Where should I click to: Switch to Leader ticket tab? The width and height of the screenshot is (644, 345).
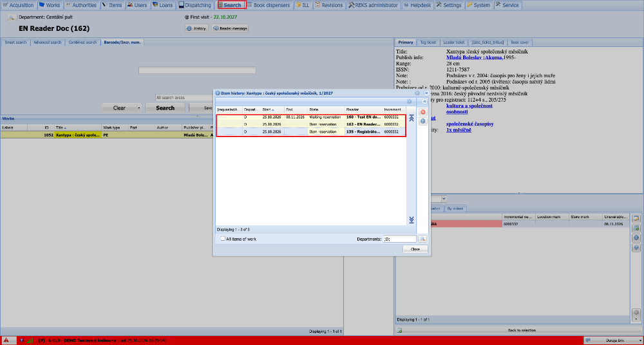(x=454, y=42)
